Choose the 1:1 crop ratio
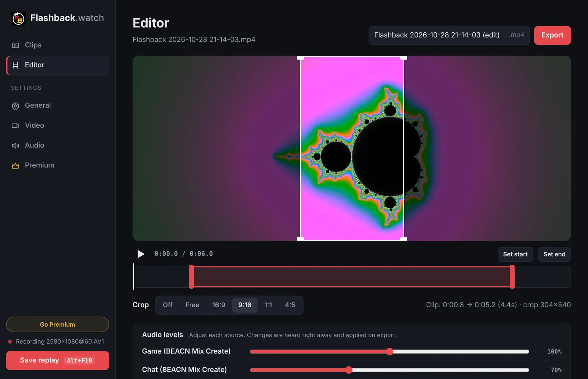The height and width of the screenshot is (379, 588). coord(268,305)
